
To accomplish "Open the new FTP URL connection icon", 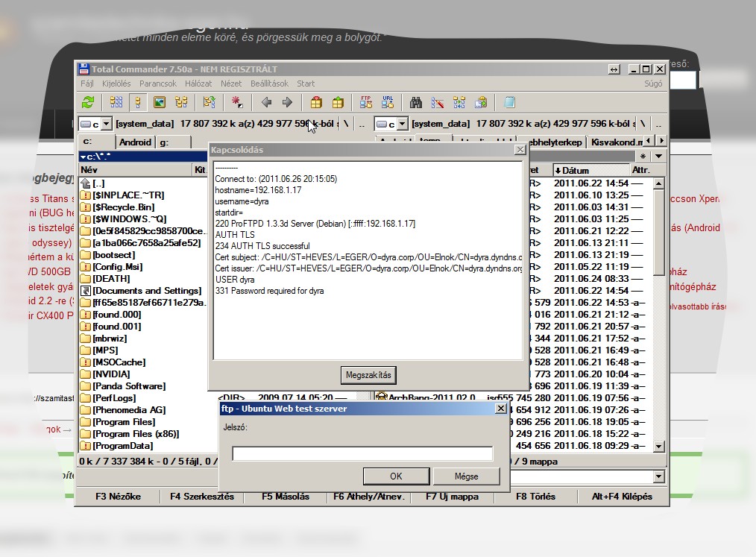I will tap(388, 102).
